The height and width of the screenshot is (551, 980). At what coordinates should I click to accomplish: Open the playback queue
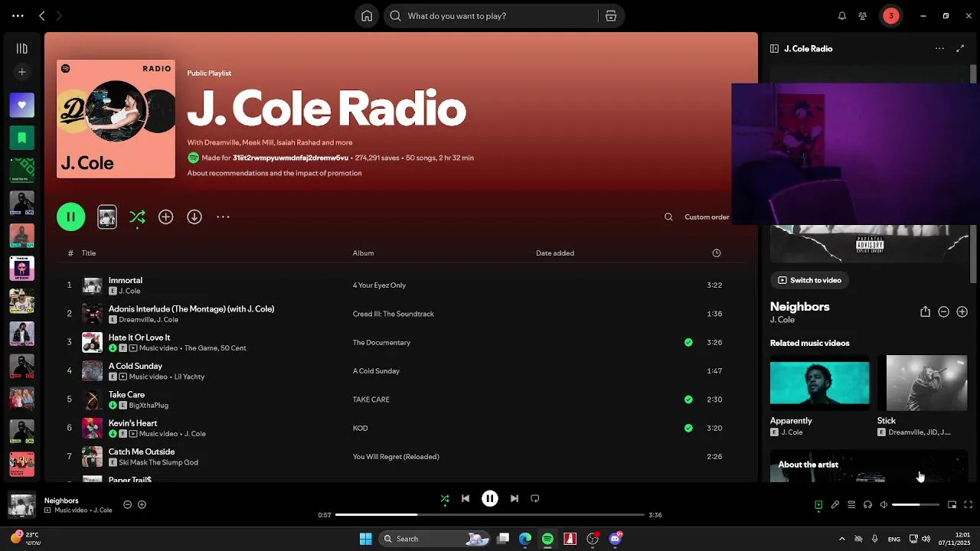(x=851, y=504)
